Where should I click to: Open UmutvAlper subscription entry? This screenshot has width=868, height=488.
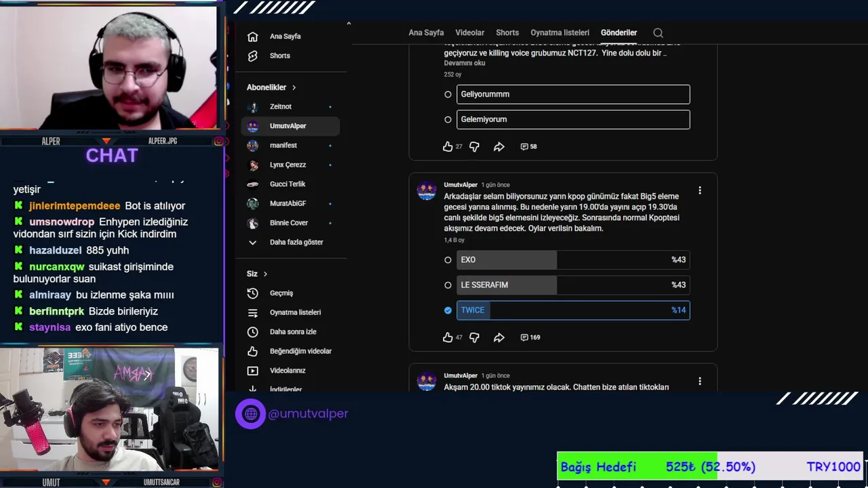point(290,126)
